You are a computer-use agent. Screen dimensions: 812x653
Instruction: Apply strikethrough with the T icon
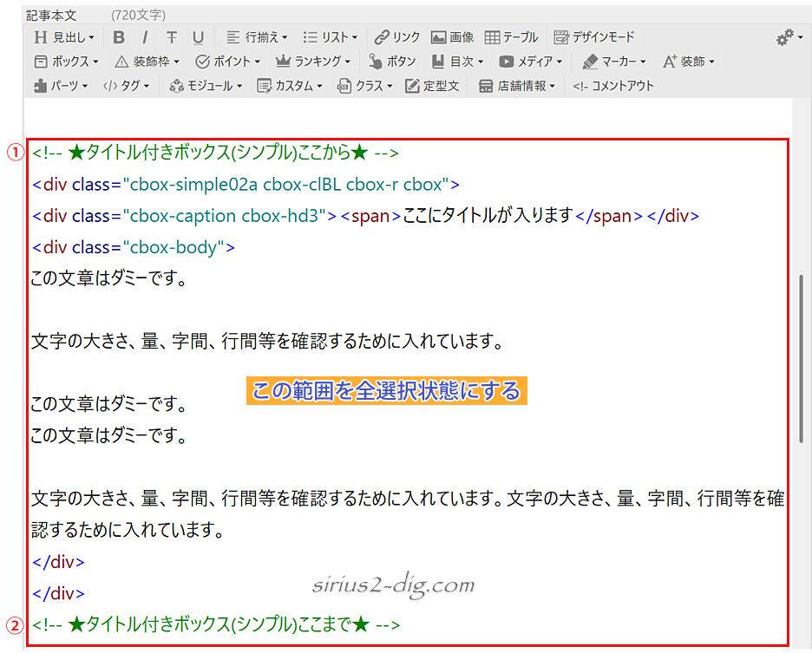pyautogui.click(x=172, y=37)
